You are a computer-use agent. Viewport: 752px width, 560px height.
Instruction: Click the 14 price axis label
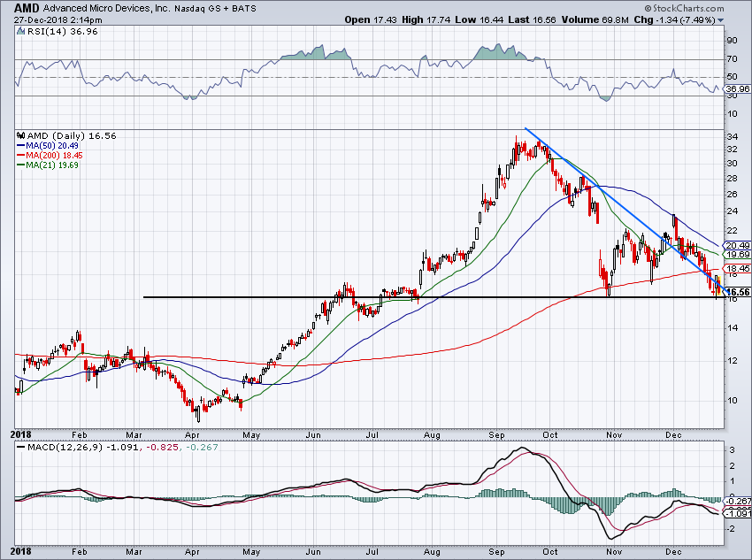pyautogui.click(x=732, y=328)
